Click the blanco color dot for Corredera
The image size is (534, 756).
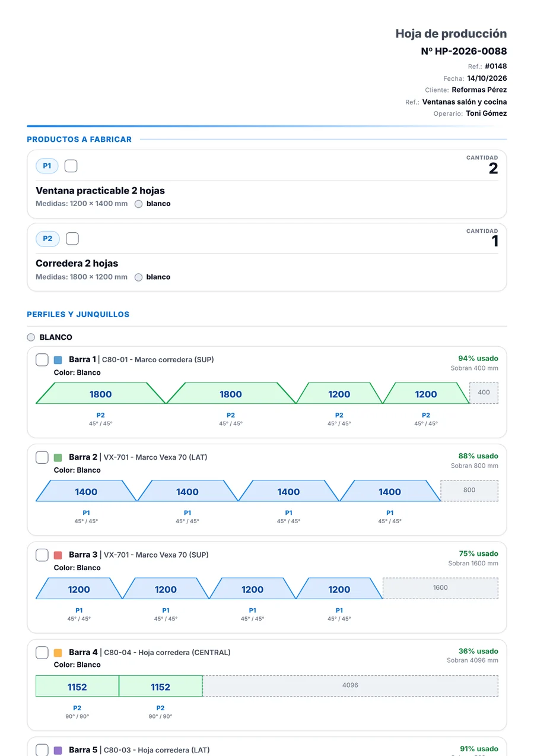pyautogui.click(x=138, y=277)
